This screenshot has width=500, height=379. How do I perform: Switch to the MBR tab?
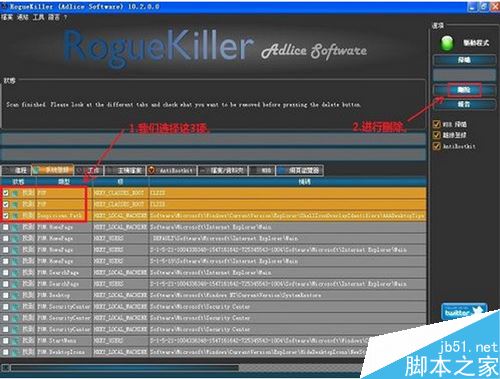pos(262,170)
